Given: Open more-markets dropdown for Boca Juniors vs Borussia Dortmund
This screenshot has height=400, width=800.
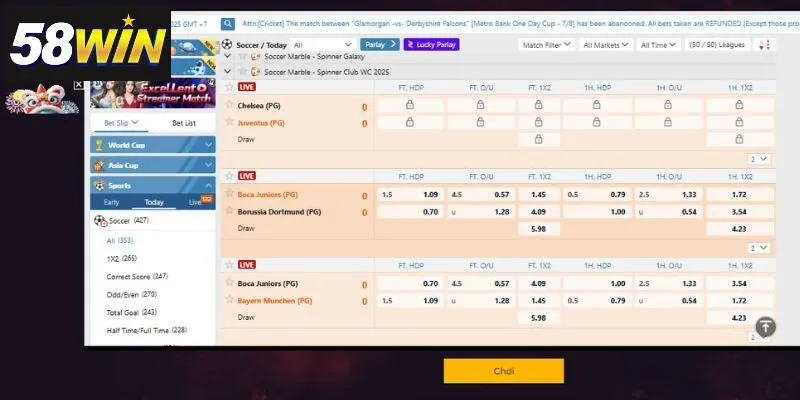Looking at the screenshot, I should click(x=759, y=248).
